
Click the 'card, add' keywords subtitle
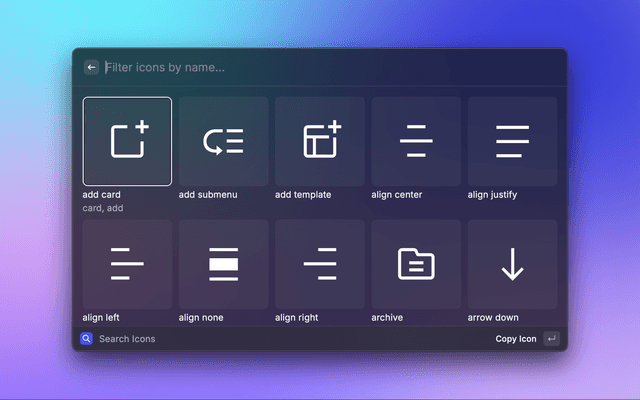coord(103,208)
